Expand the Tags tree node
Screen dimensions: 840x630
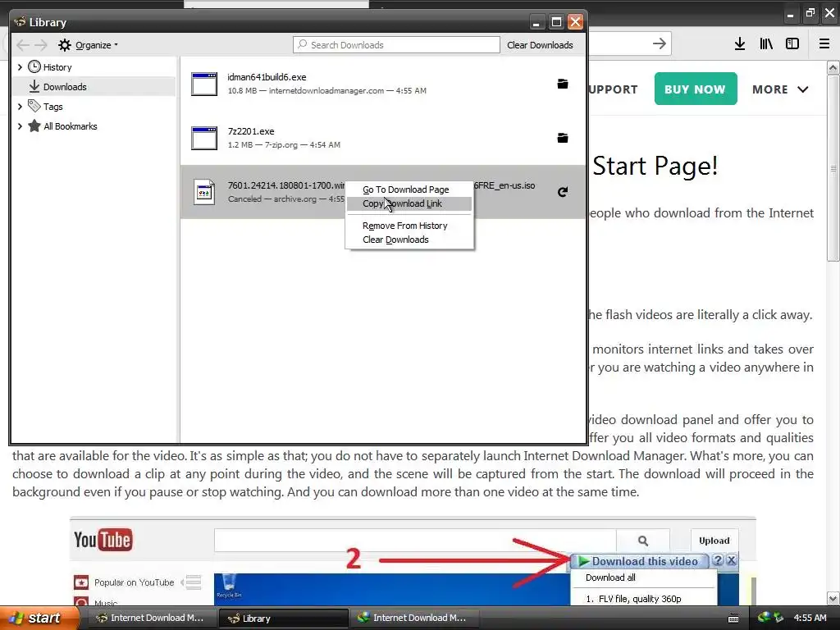click(20, 107)
